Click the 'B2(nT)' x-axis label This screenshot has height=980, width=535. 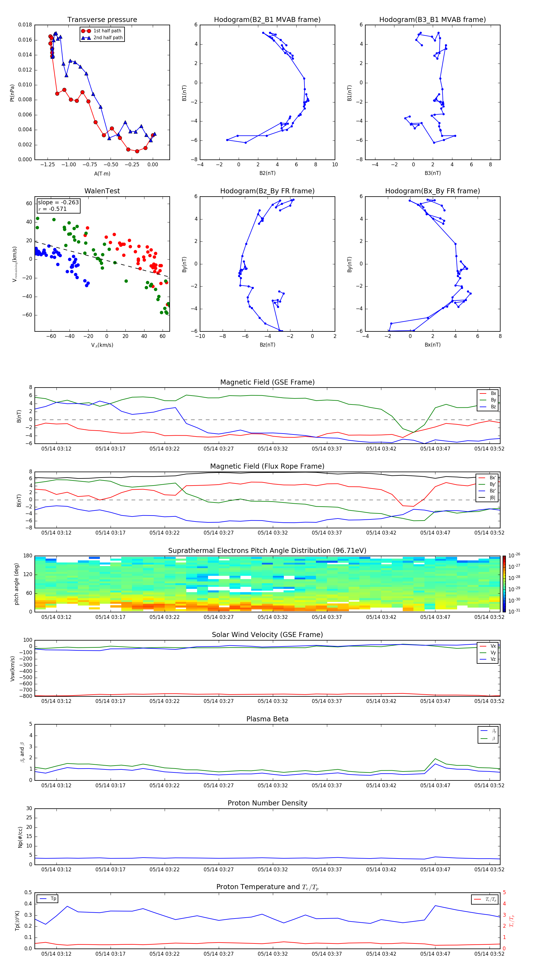[267, 173]
